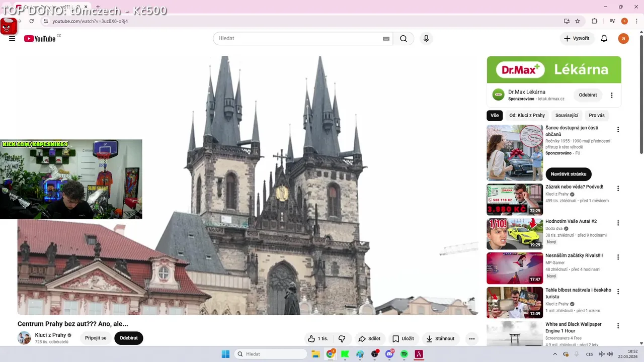Select the Související filter chip
Viewport: 644px width, 362px height.
(x=567, y=116)
